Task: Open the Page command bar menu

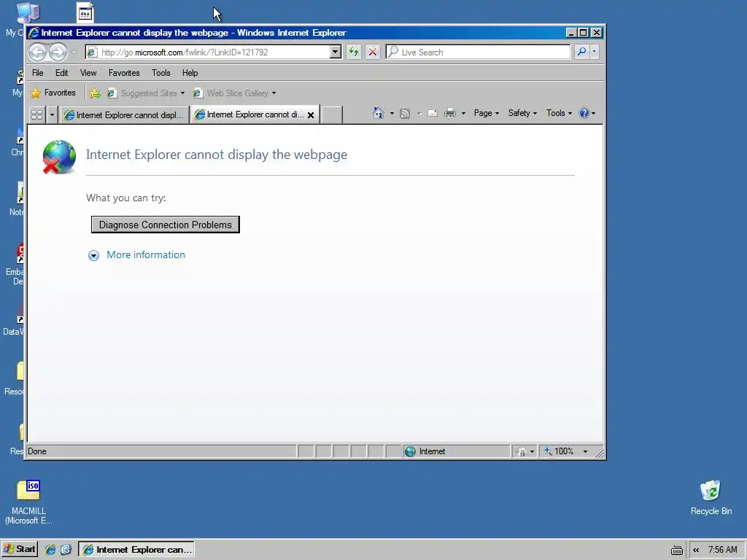Action: 487,113
